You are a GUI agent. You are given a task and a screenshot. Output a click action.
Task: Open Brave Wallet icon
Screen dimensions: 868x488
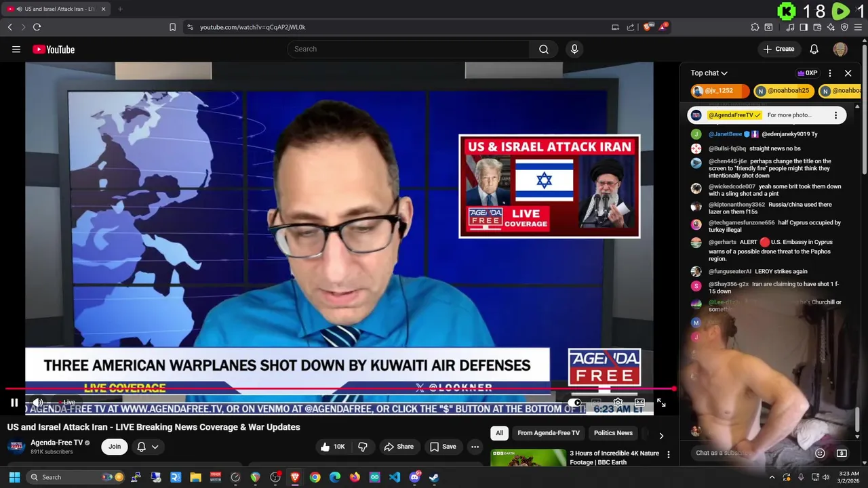(x=817, y=27)
